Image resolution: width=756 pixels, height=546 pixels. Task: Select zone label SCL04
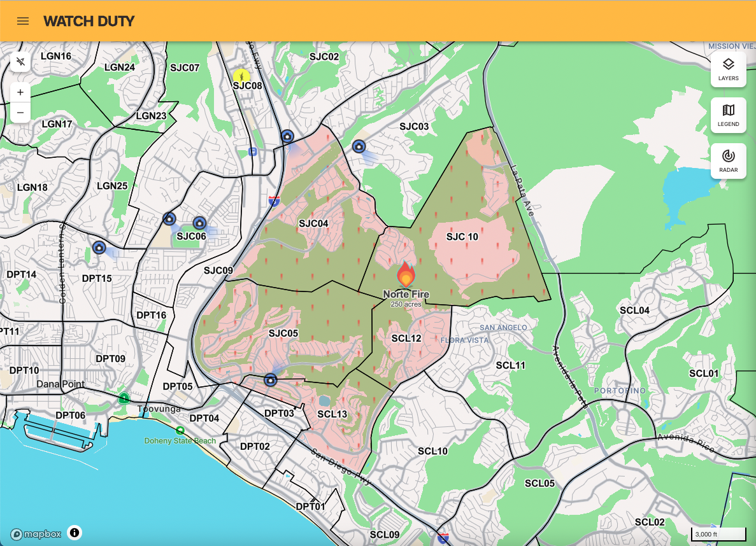pos(634,311)
